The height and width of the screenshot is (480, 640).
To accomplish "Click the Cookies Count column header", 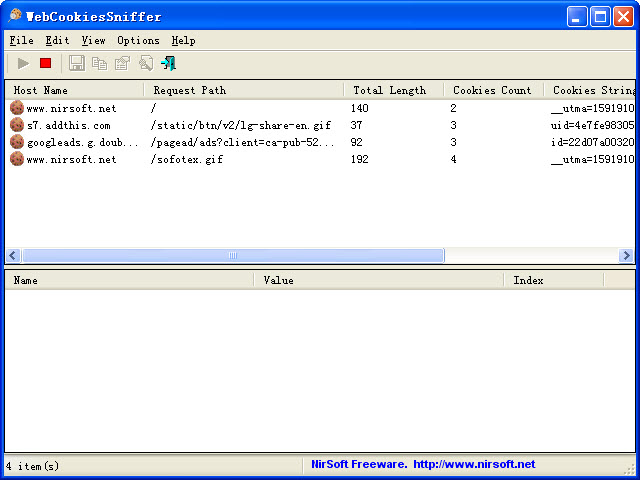I will tap(493, 90).
